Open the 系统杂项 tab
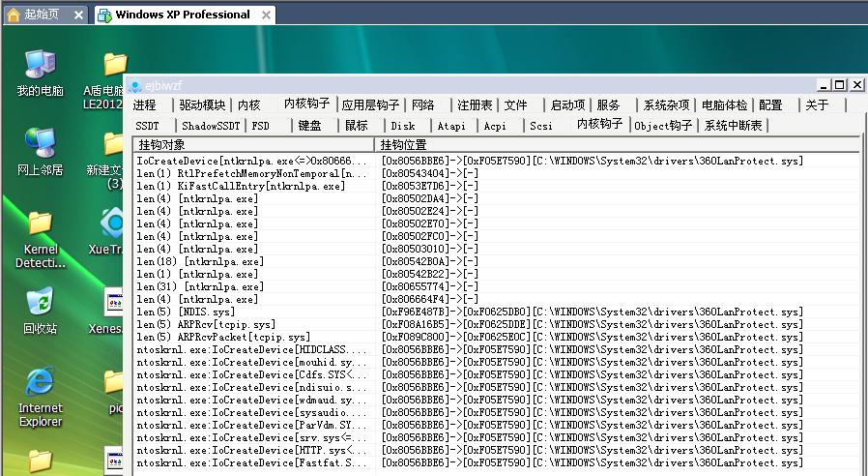The image size is (868, 476). [x=666, y=104]
